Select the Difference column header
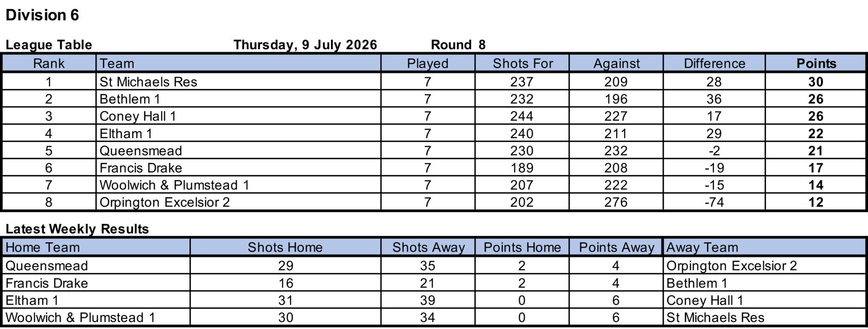868x329 pixels. click(714, 64)
